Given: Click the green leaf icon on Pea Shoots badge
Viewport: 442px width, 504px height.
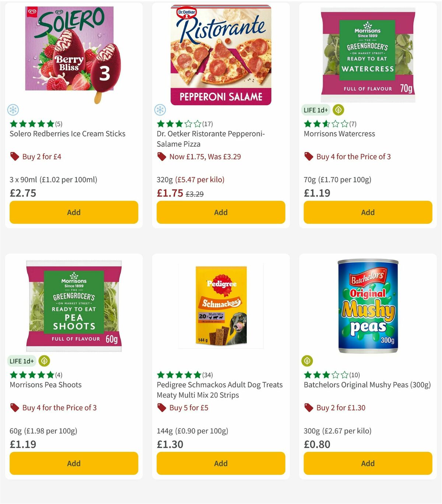Looking at the screenshot, I should (43, 361).
